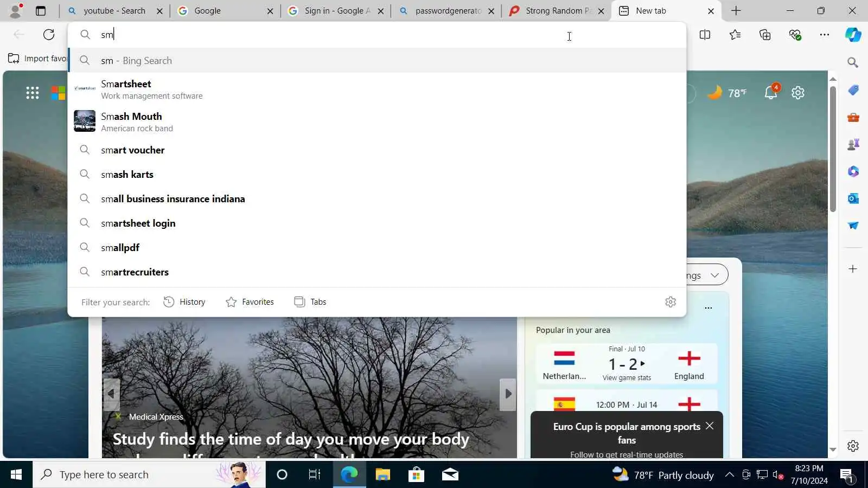Viewport: 868px width, 488px height.
Task: Open the Shopping tag sidebar icon
Action: point(853,90)
